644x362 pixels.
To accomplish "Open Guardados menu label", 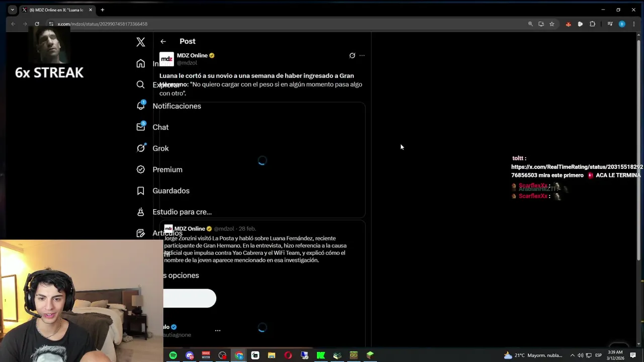I will [x=171, y=191].
